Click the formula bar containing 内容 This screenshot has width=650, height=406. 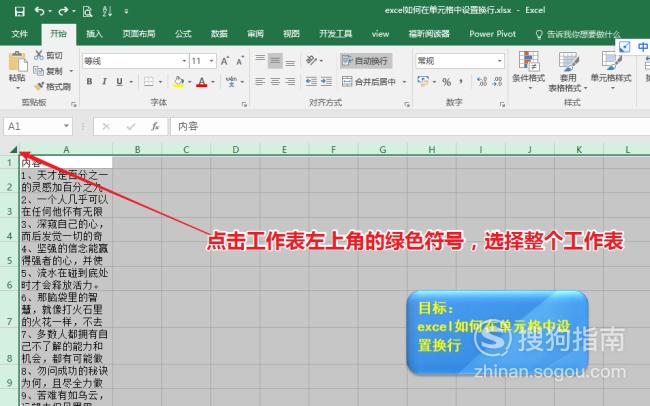[410, 126]
